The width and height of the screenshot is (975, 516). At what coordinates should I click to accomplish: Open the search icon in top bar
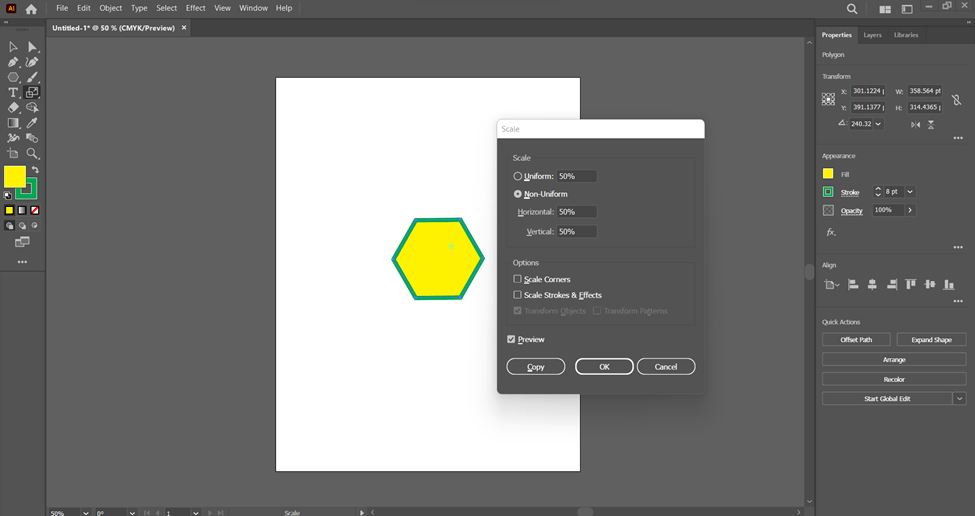point(852,9)
